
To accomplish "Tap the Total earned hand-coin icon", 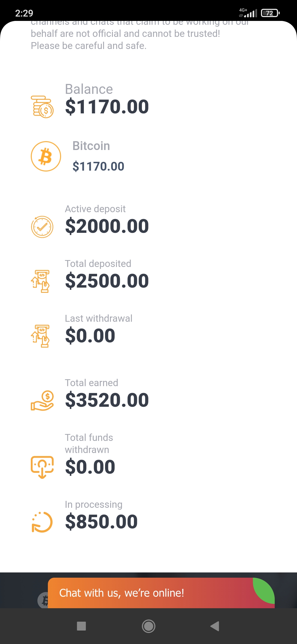I will tap(42, 401).
